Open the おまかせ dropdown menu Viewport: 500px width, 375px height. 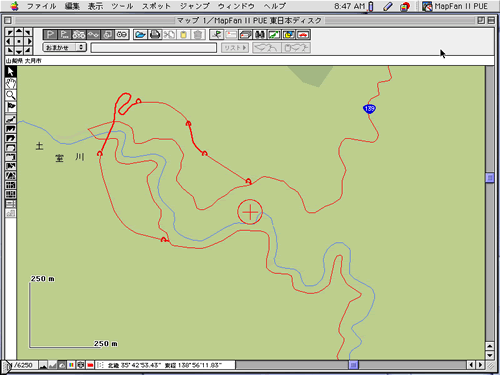click(65, 47)
